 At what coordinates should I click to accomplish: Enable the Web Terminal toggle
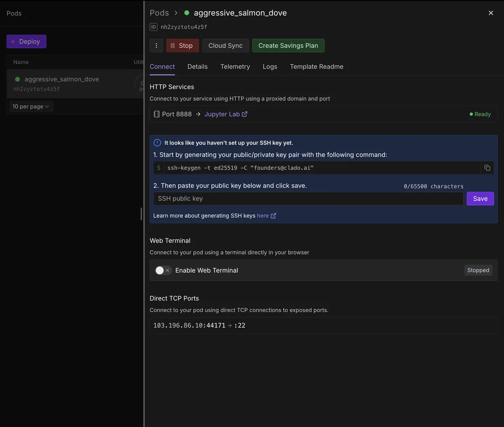pos(163,270)
